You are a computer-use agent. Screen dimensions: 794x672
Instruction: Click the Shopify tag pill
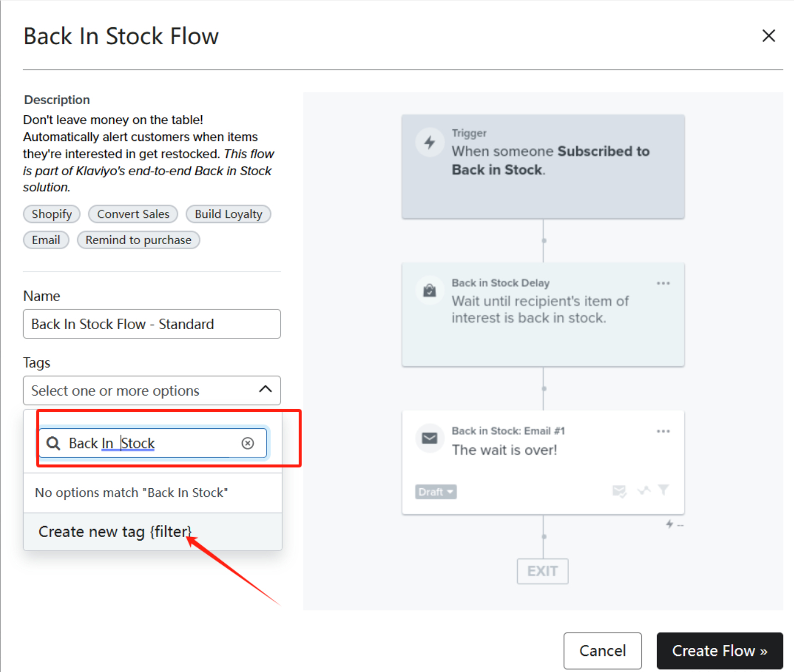point(52,214)
